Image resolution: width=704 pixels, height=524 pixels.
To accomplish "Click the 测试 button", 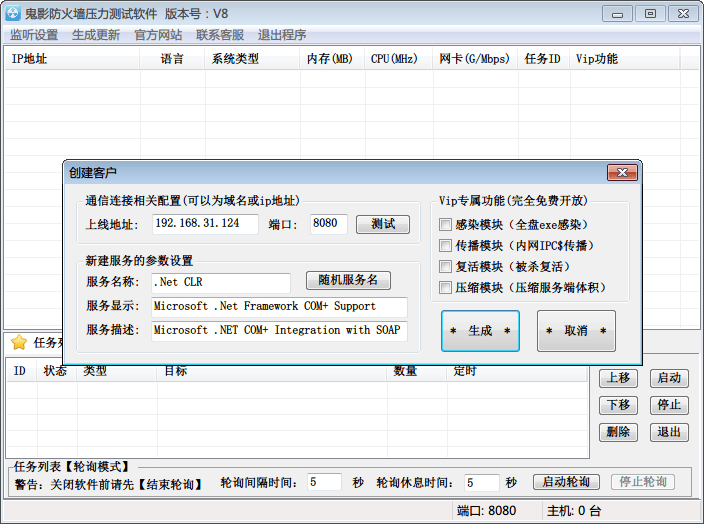I will coord(383,224).
